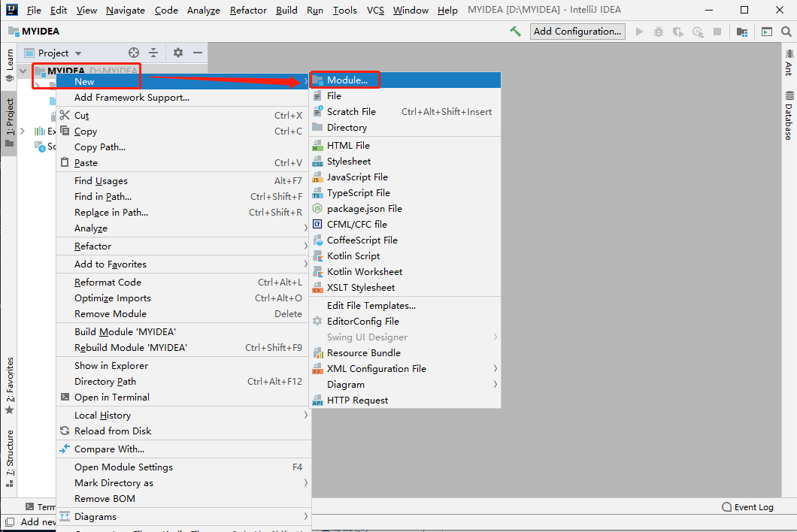Viewport: 797px width, 532px height.
Task: Open the File menu
Action: [34, 11]
